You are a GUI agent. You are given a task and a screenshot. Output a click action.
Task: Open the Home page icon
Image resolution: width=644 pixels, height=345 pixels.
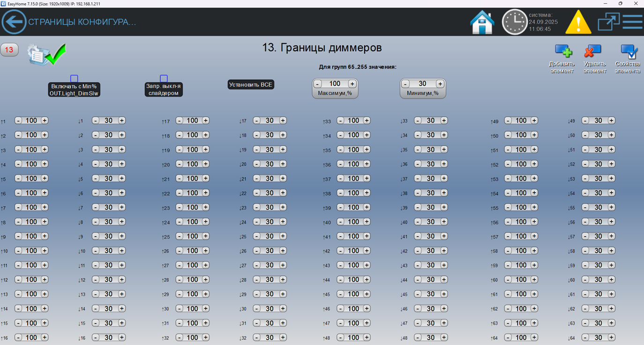482,22
